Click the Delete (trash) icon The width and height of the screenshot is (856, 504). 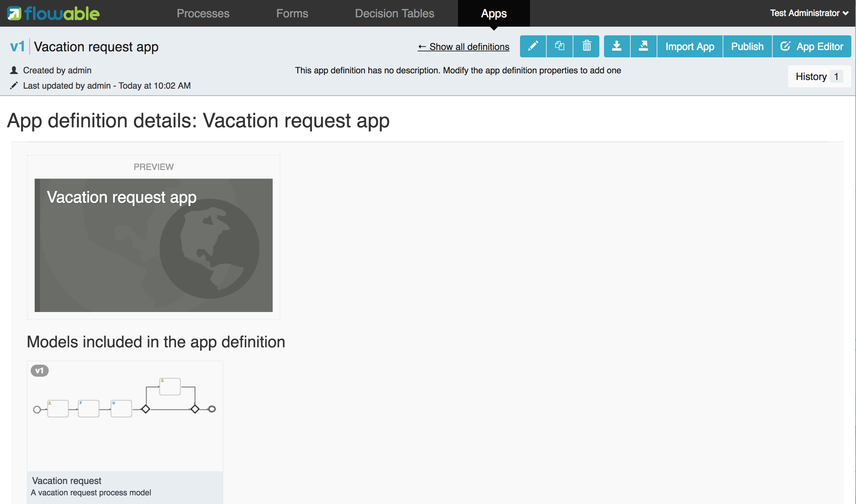[x=586, y=46]
